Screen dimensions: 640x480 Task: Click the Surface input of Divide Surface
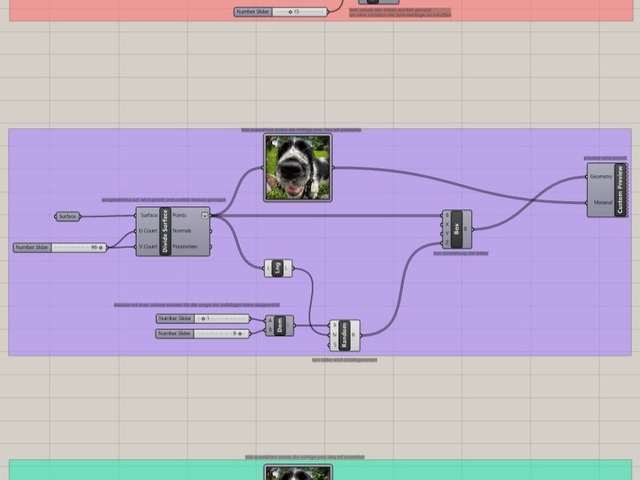(x=149, y=215)
